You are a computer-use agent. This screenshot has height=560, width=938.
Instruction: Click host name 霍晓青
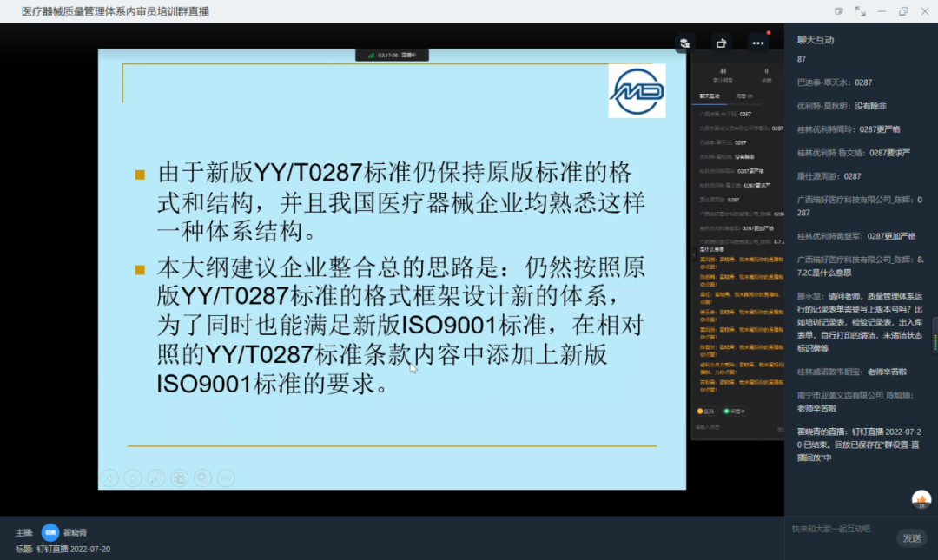pyautogui.click(x=76, y=532)
